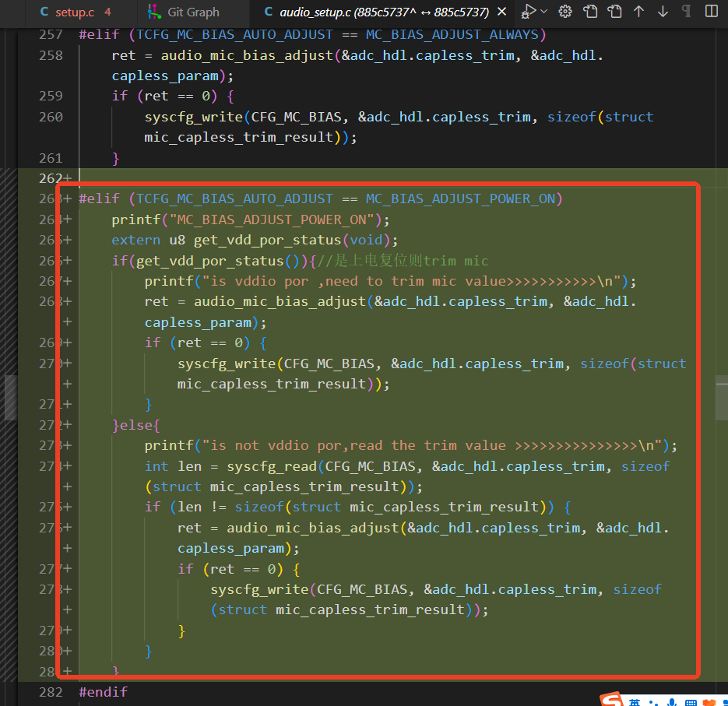The height and width of the screenshot is (706, 728).
Task: Place cursor on #endif at line 282
Action: [x=103, y=692]
